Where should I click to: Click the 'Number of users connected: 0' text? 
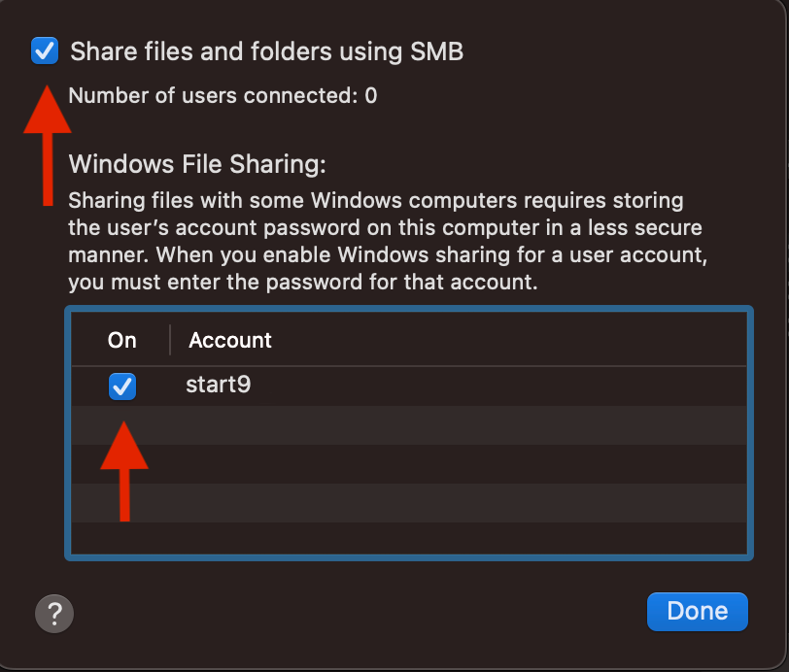coord(223,95)
